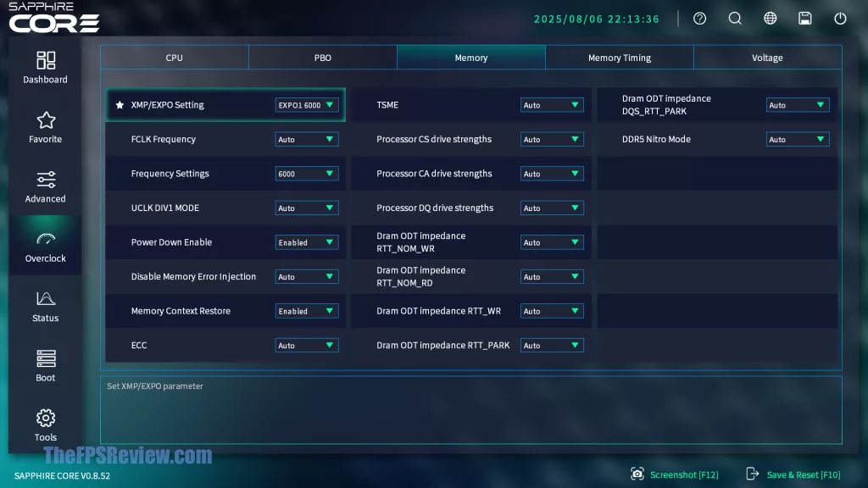Click the 'DDR5 Nitro Mode' label text
This screenshot has width=868, height=488.
coord(657,140)
